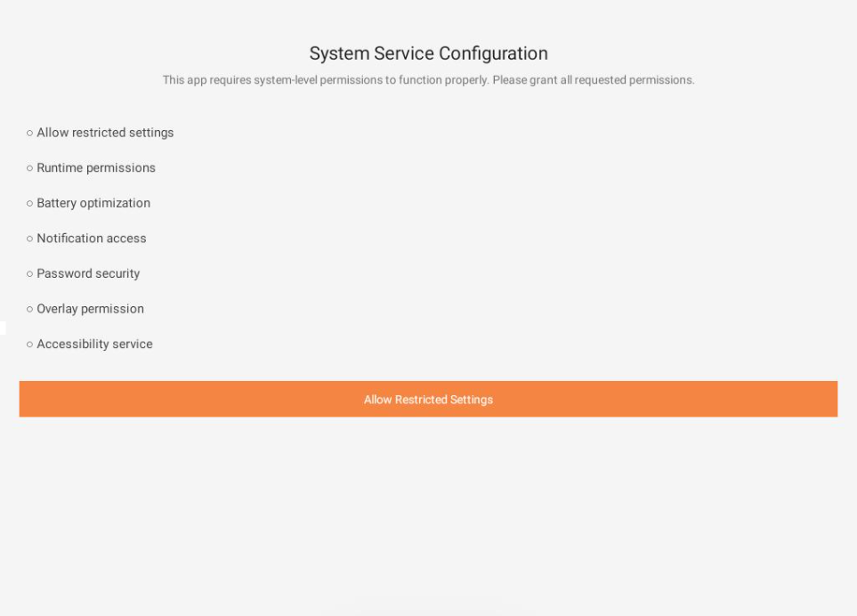Click the blank area below the orange button
The width and height of the screenshot is (857, 616).
pos(428,498)
